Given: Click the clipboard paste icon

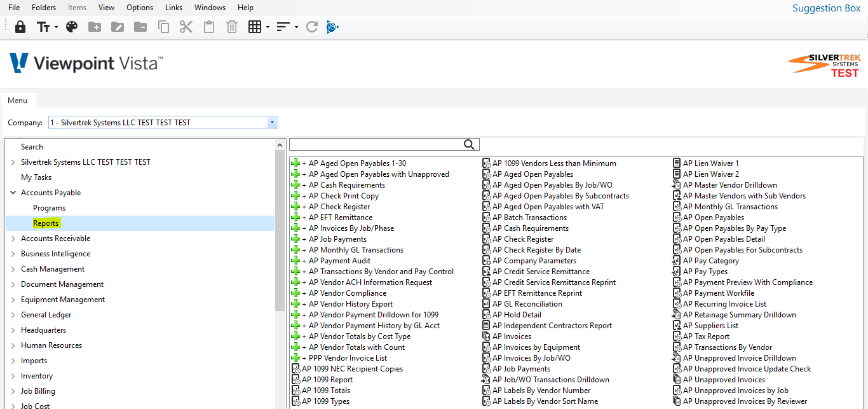Looking at the screenshot, I should (x=209, y=27).
